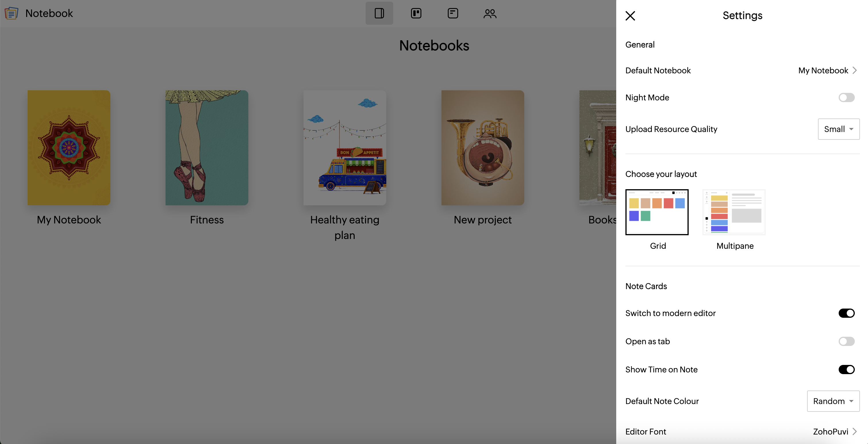Viewport: 868px width, 444px height.
Task: Click the Notebook app logo icon
Action: [11, 13]
